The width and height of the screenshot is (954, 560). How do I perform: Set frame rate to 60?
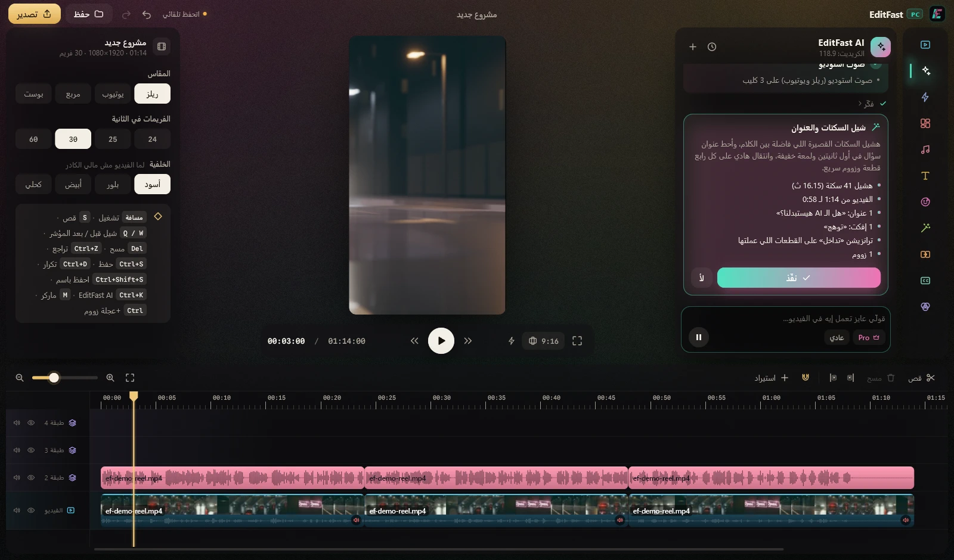(33, 139)
